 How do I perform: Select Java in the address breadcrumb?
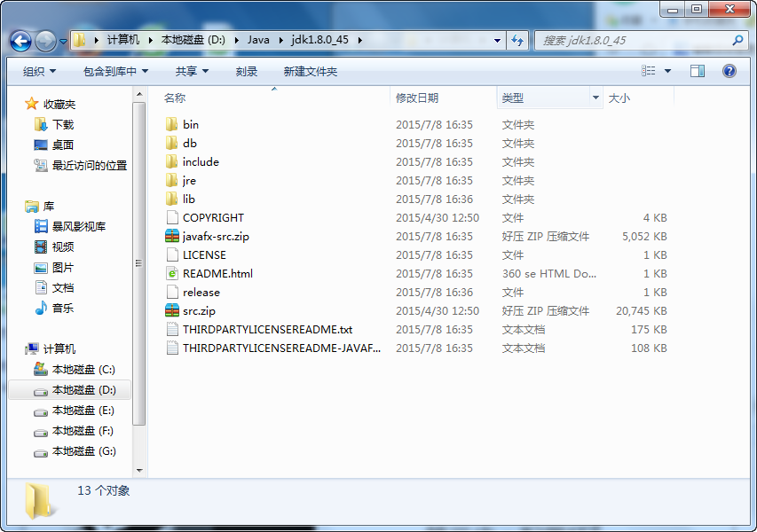[258, 40]
